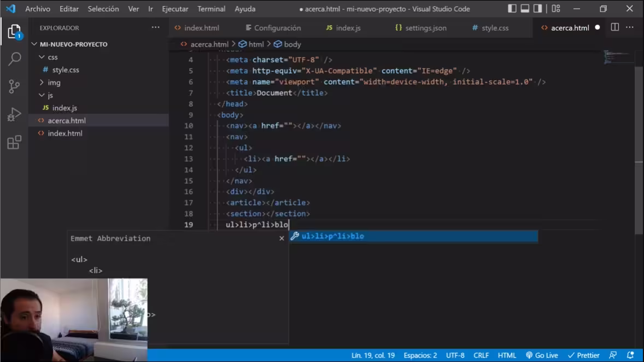Customize layout icon in title bar
Image resolution: width=644 pixels, height=362 pixels.
[x=556, y=9]
